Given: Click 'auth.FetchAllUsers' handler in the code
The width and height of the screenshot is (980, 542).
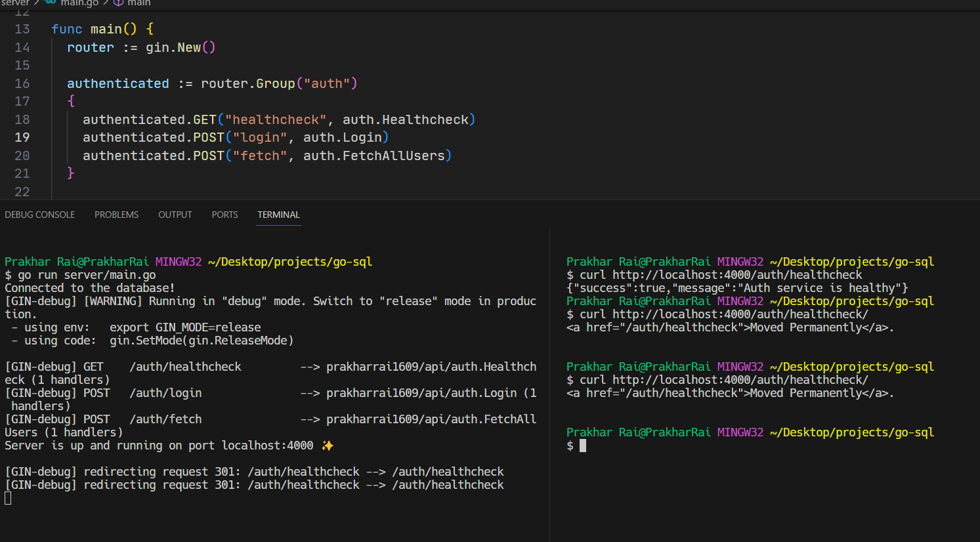Looking at the screenshot, I should click(374, 156).
